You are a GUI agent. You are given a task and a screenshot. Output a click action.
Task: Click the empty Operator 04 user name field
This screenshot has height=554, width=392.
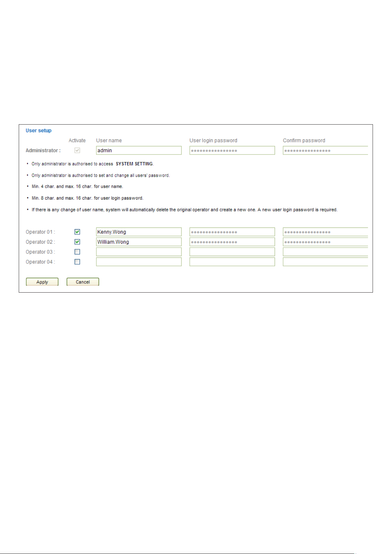point(139,262)
